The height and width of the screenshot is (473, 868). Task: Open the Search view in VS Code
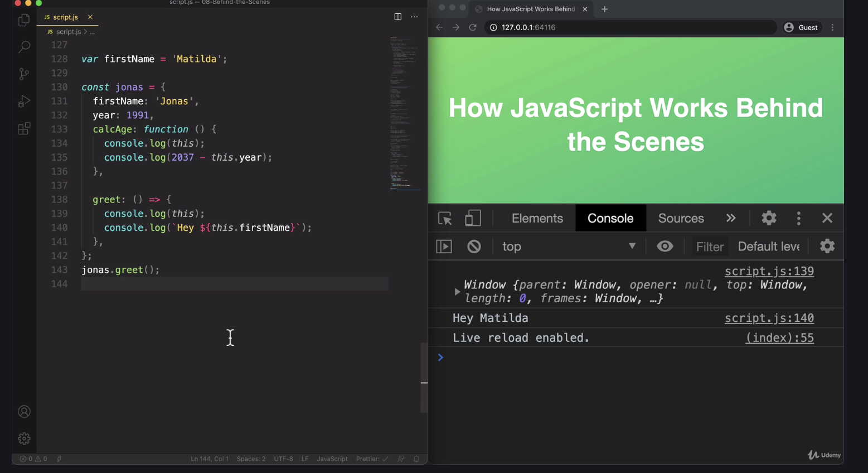[24, 47]
